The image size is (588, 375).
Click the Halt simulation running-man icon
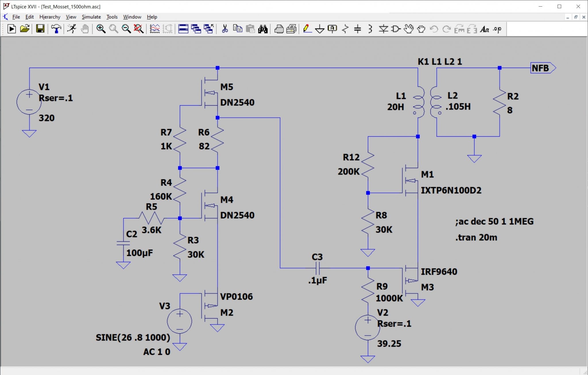tap(72, 29)
